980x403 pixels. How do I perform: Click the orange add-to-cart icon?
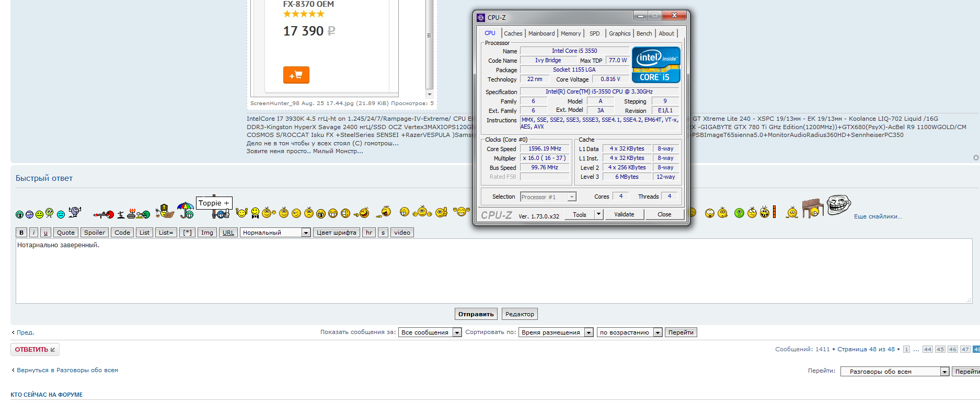click(x=296, y=75)
